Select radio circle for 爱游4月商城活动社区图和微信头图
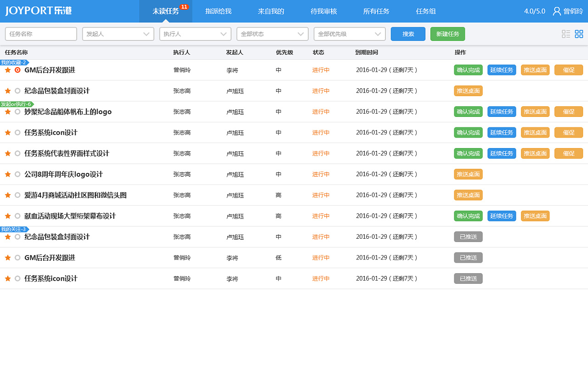This screenshot has height=368, width=588. coord(17,195)
